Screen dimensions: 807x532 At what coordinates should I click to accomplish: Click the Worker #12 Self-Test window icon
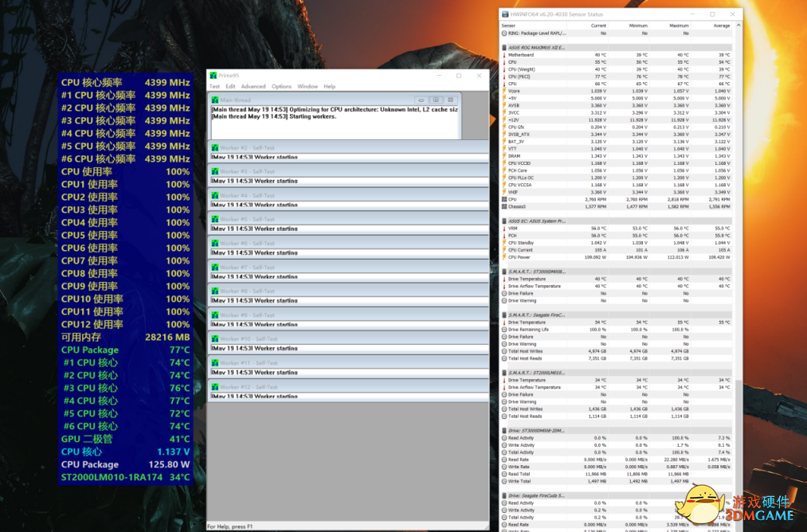215,387
